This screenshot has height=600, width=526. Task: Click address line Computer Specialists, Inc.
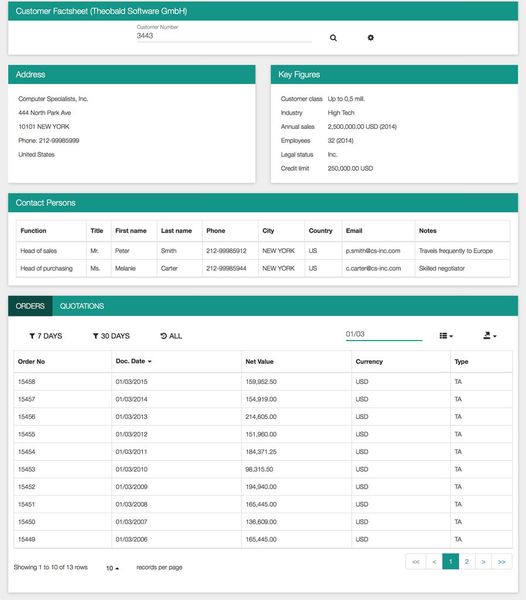53,99
